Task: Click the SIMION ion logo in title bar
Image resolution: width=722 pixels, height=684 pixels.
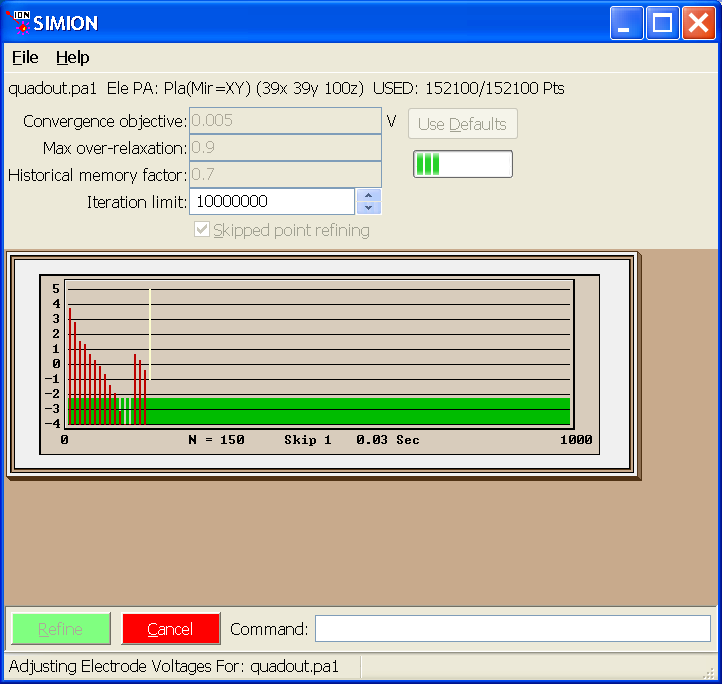Action: [18, 23]
